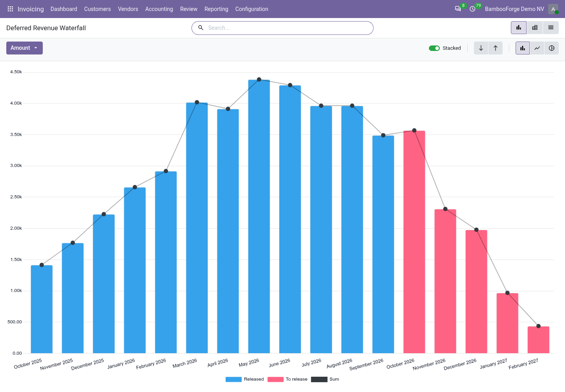Click the September 2026 bar
Screen dimensions: 565x392
(383, 244)
